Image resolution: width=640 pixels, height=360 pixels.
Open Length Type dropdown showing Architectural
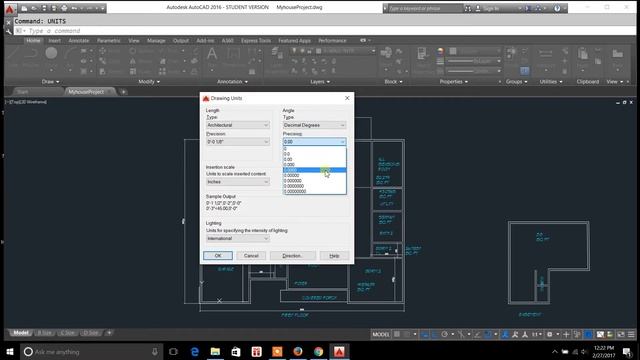point(238,125)
